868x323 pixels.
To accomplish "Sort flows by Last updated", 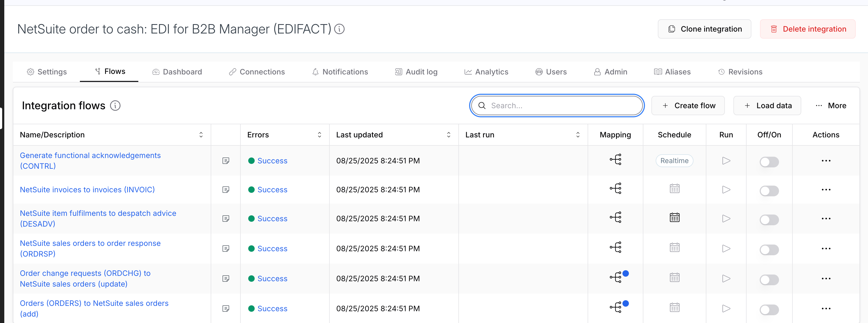I will (x=448, y=135).
